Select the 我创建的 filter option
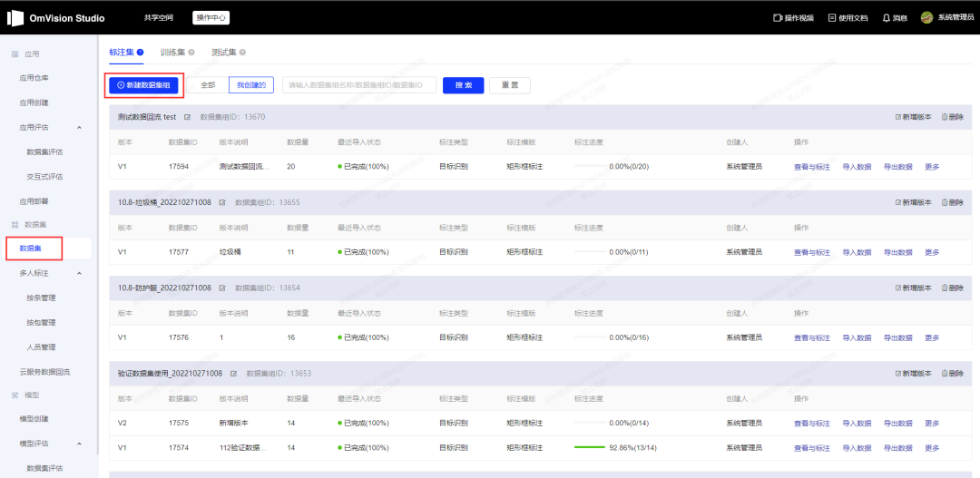The image size is (980, 478). pyautogui.click(x=250, y=85)
